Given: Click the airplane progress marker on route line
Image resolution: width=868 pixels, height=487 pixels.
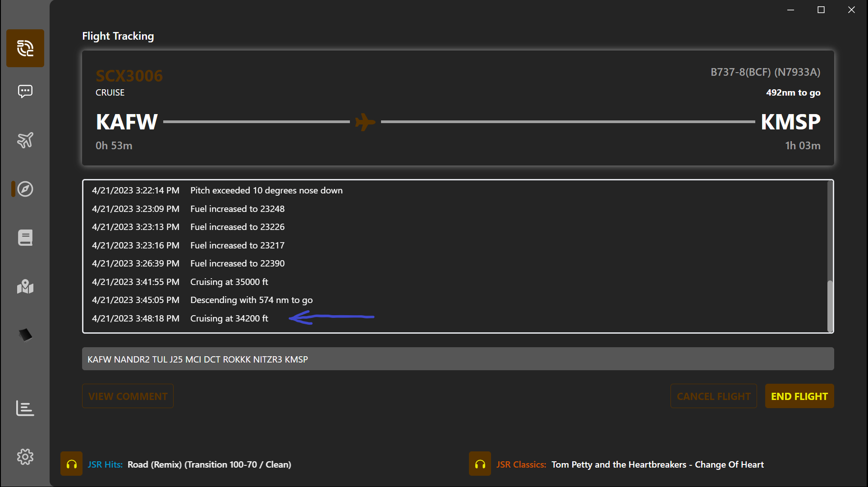Looking at the screenshot, I should [365, 122].
